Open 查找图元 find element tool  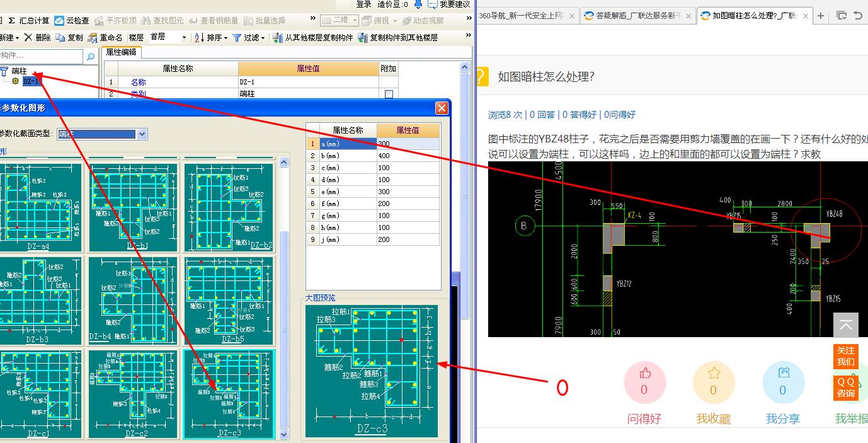coord(163,21)
